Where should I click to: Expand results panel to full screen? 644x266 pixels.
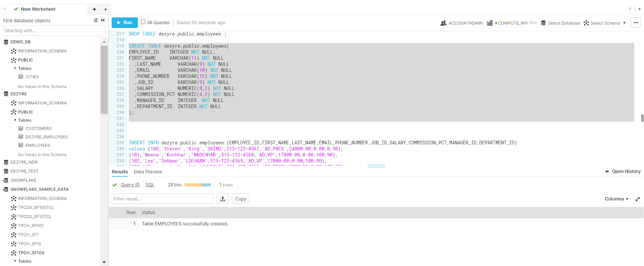pyautogui.click(x=638, y=199)
